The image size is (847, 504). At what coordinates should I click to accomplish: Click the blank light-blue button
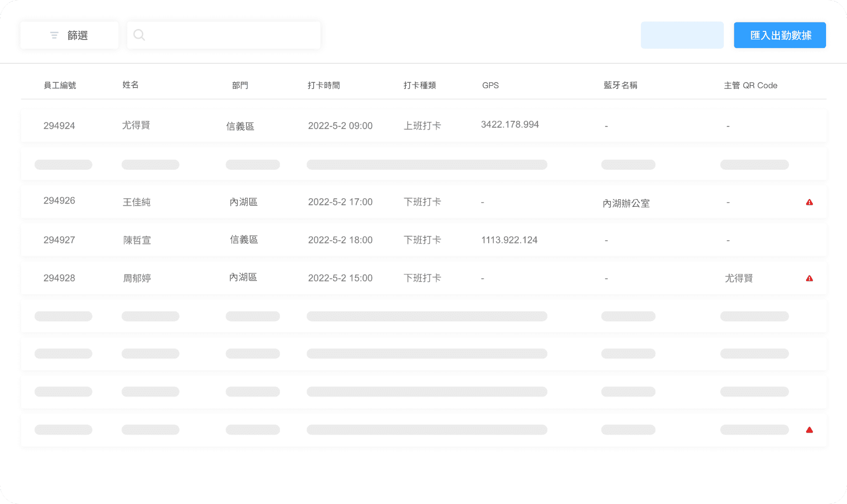[x=682, y=35]
